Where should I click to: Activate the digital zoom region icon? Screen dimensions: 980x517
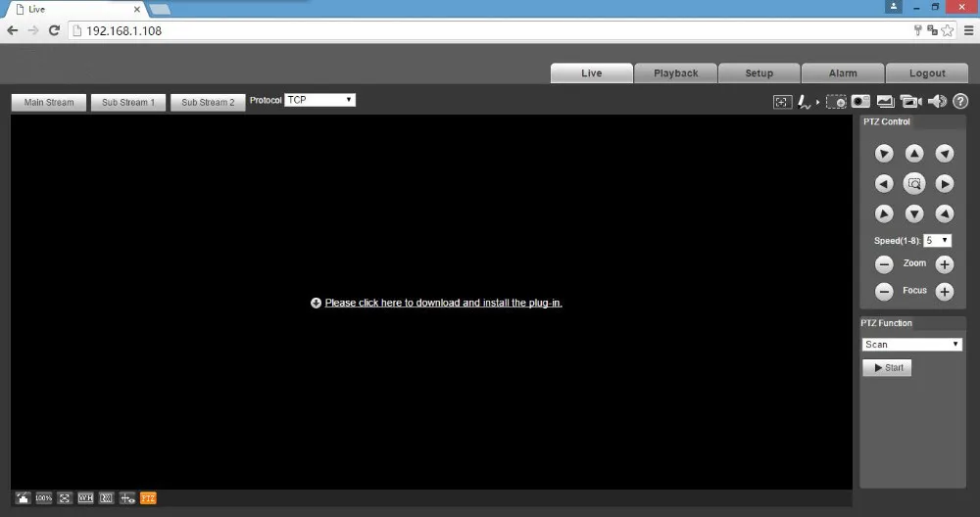836,102
